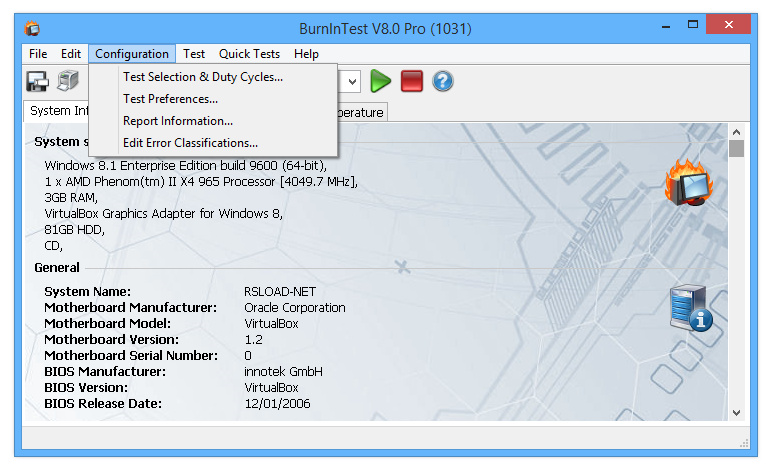Open the Test menu

click(x=194, y=54)
